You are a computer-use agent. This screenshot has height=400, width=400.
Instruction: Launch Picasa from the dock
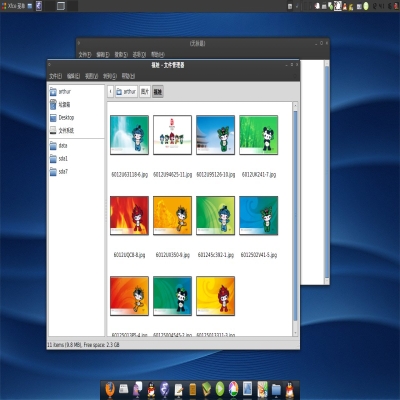234,389
